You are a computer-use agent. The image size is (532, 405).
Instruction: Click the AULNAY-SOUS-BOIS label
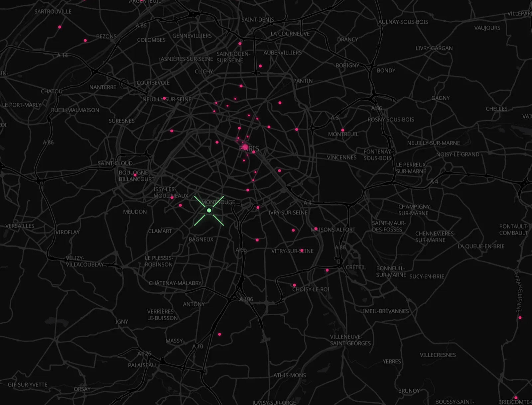(x=403, y=22)
